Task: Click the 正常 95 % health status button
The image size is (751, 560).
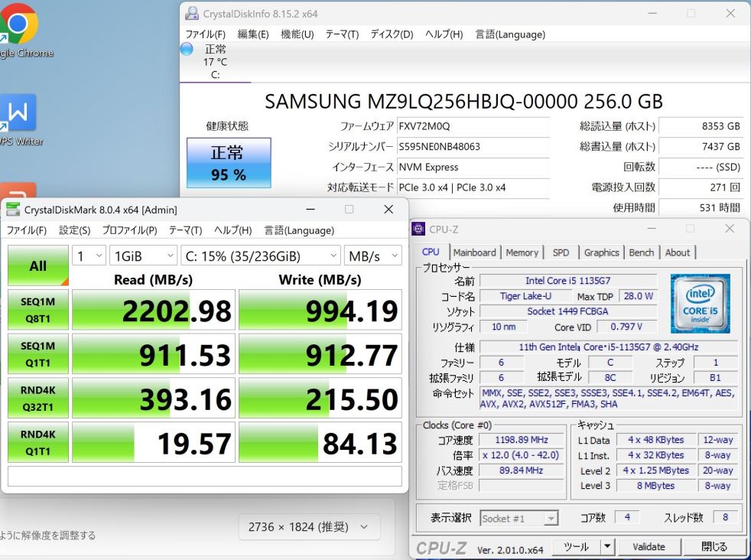Action: 229,163
